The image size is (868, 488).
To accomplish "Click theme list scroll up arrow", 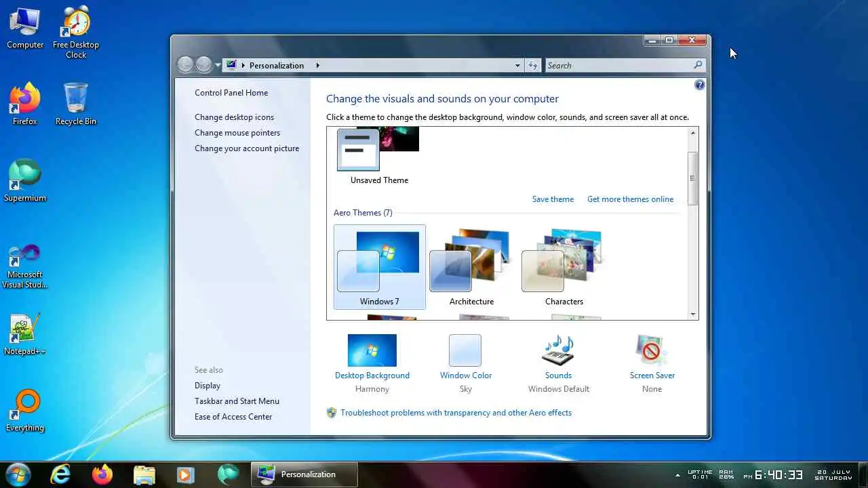I will (x=692, y=133).
